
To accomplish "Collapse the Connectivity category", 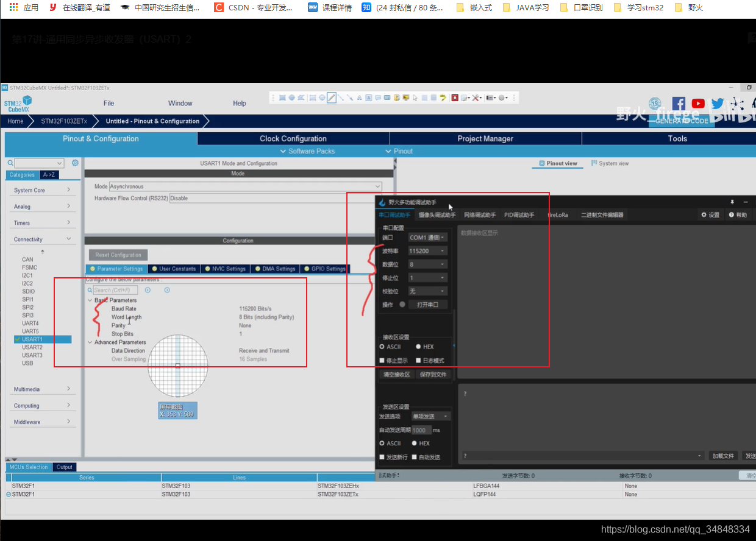I will [x=42, y=239].
